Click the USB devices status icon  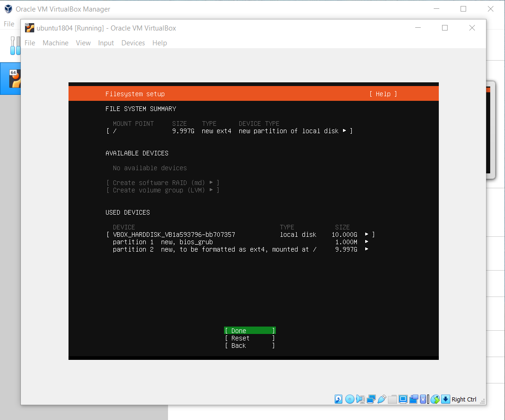(x=382, y=399)
